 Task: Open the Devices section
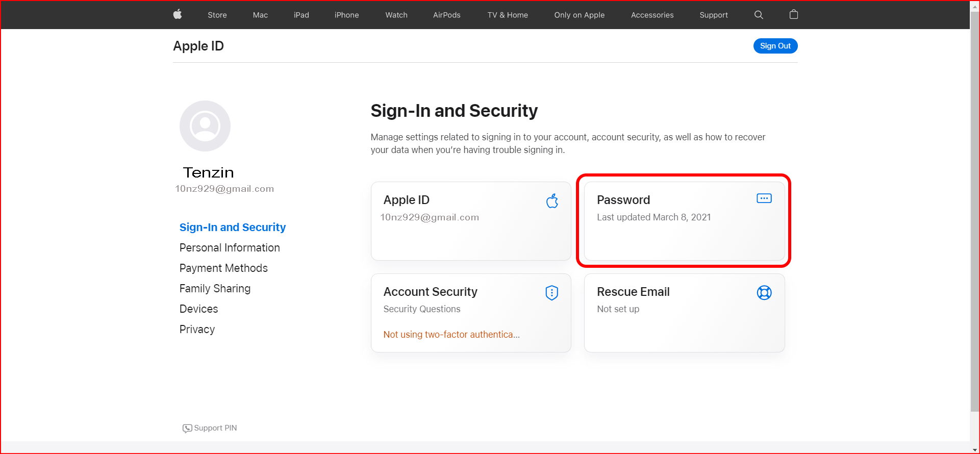(x=198, y=309)
